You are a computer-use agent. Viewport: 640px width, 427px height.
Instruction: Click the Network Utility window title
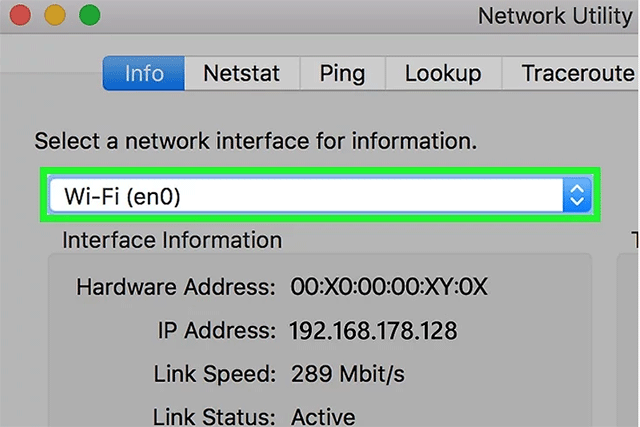[555, 16]
